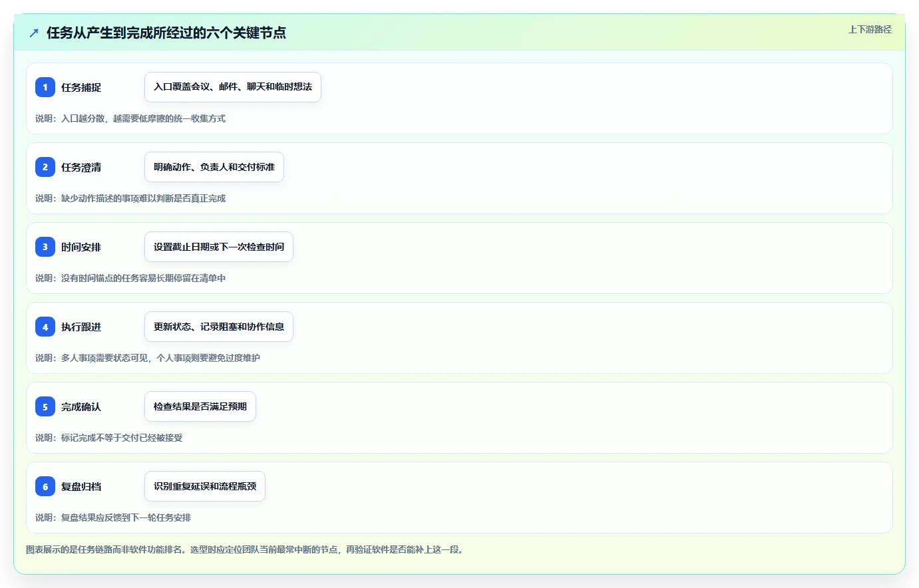Click the 更新状态、记录阻塞和协作信息 chip
The width and height of the screenshot is (919, 588).
219,327
